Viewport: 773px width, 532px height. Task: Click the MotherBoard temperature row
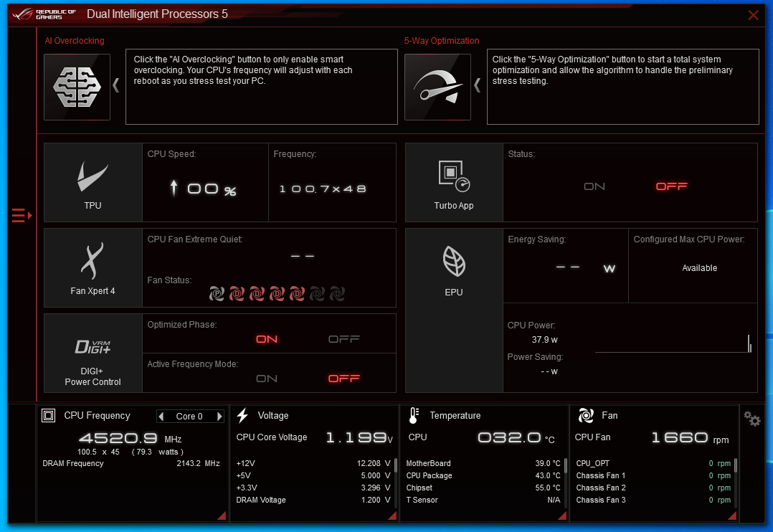pyautogui.click(x=483, y=463)
